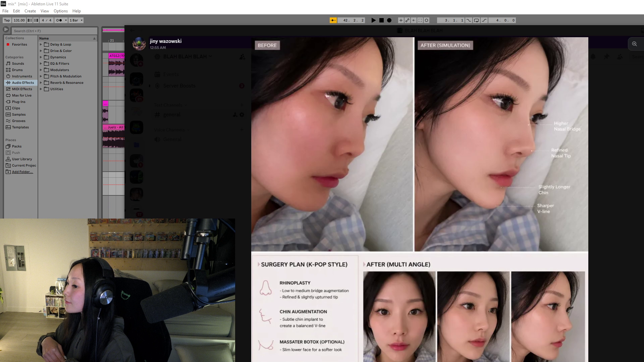Image resolution: width=644 pixels, height=362 pixels.
Task: Click the Arrangement Record button
Action: pyautogui.click(x=389, y=20)
